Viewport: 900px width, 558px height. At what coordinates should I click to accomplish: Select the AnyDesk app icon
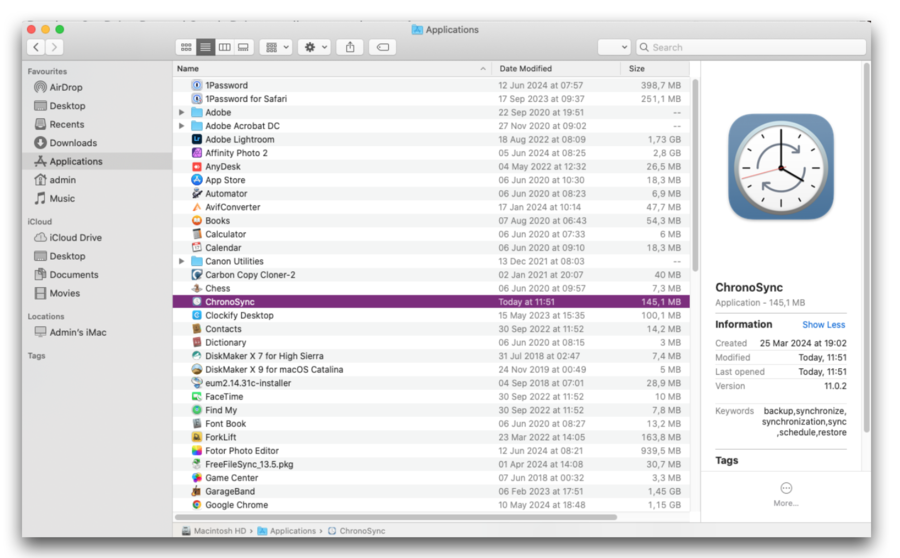coord(197,166)
